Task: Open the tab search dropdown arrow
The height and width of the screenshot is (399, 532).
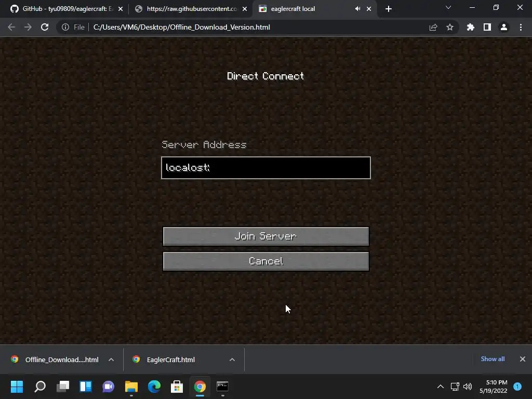Action: tap(448, 7)
